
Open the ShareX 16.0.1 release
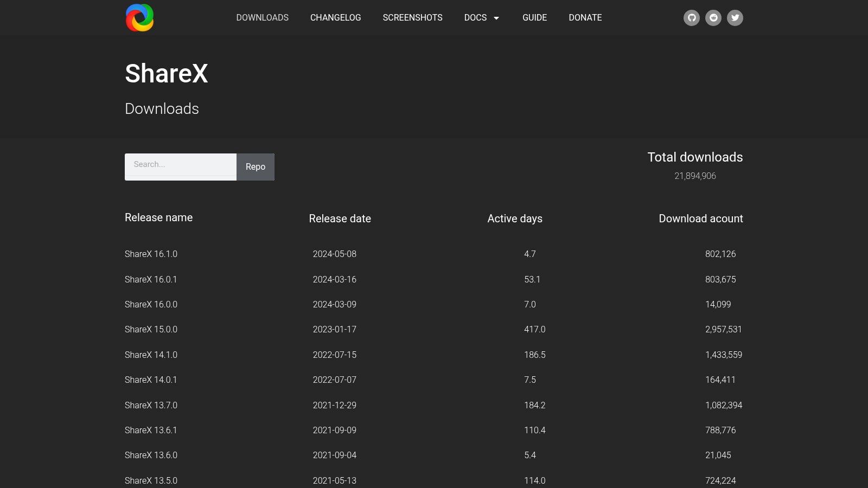coord(151,279)
